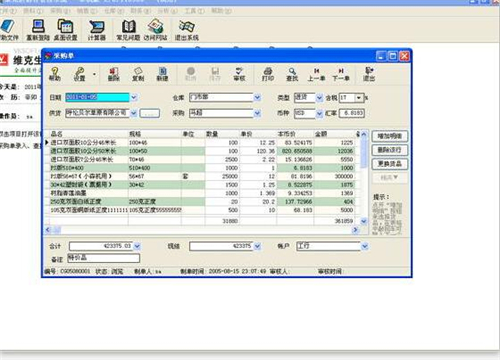Click the table's horizontal scrollbar right arrow
Viewport: 500px width, 360px height.
(x=355, y=230)
